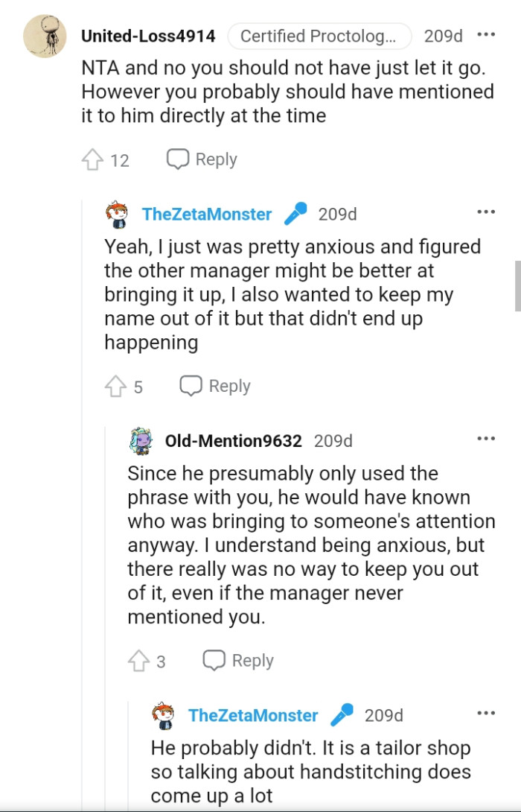The height and width of the screenshot is (812, 521).
Task: Upvote TheZetaMonster's reply showing 5 votes
Action: (116, 386)
